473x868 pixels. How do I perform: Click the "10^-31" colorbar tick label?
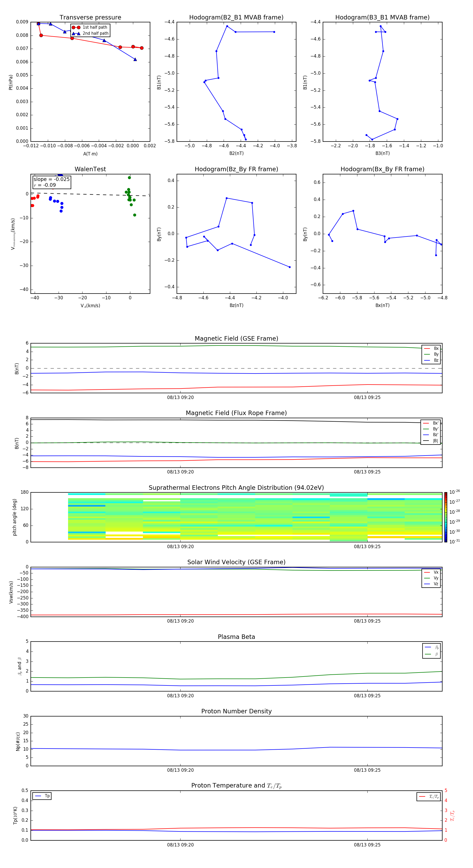(455, 542)
